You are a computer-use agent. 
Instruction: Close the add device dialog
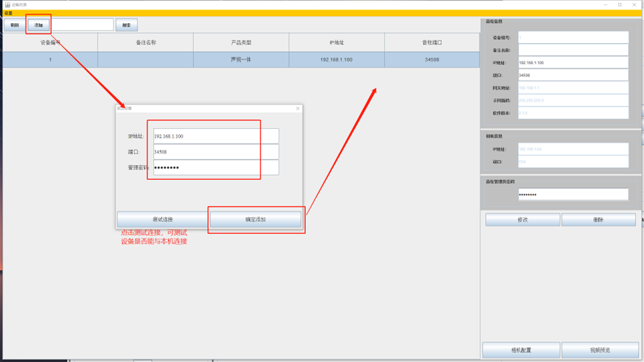[x=297, y=109]
